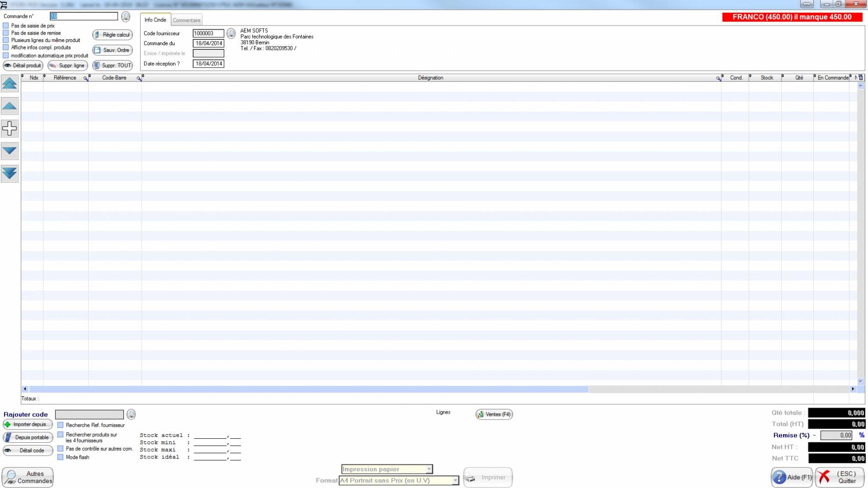868x488 pixels.
Task: Click the search icon beside Rajouter code
Action: (131, 414)
